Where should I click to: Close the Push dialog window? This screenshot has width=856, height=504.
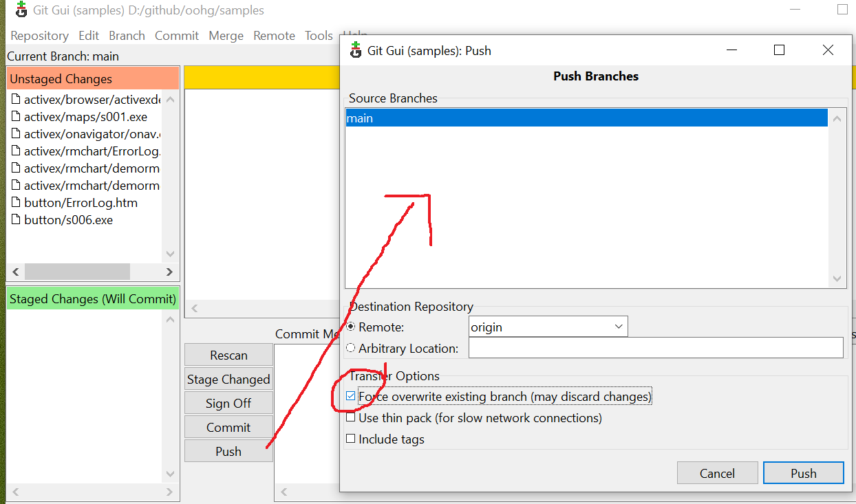828,50
